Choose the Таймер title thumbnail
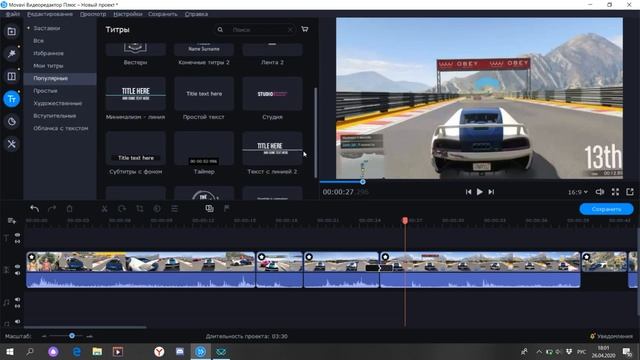The image size is (640, 360). (x=204, y=149)
